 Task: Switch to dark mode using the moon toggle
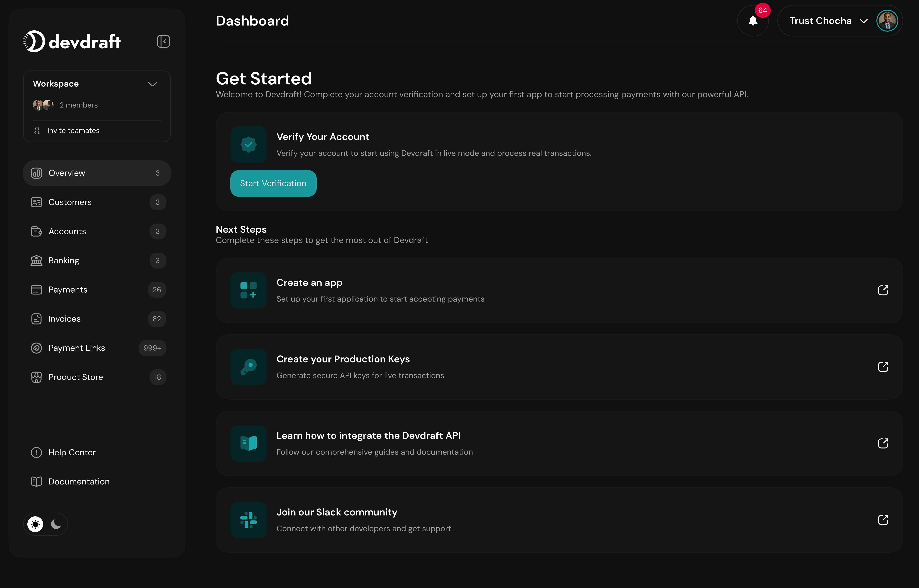(56, 524)
